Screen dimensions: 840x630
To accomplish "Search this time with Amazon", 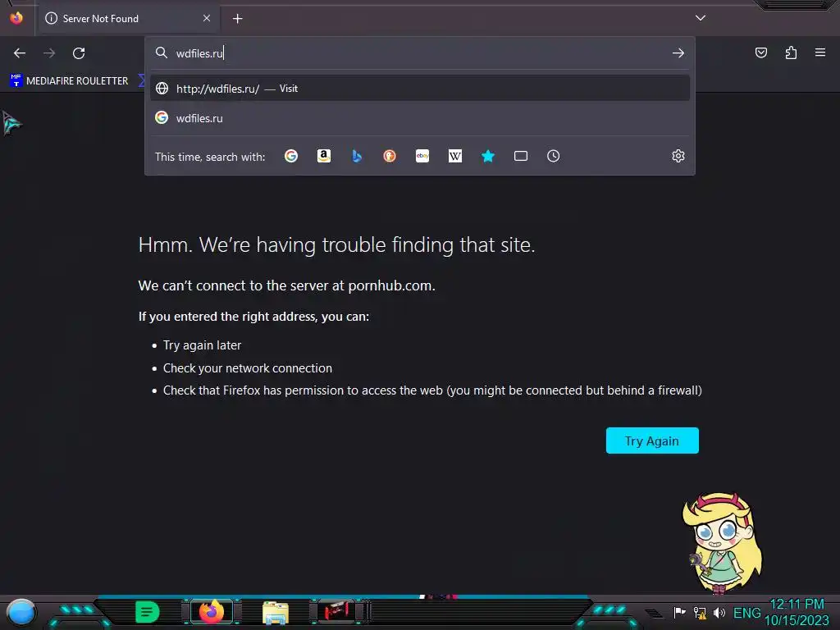I will click(x=323, y=156).
